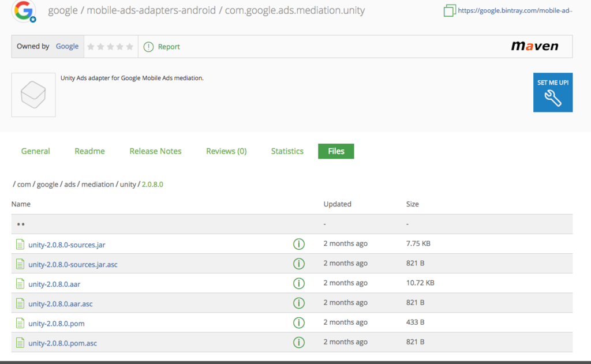Select the Files tab
The width and height of the screenshot is (591, 364).
pyautogui.click(x=336, y=151)
